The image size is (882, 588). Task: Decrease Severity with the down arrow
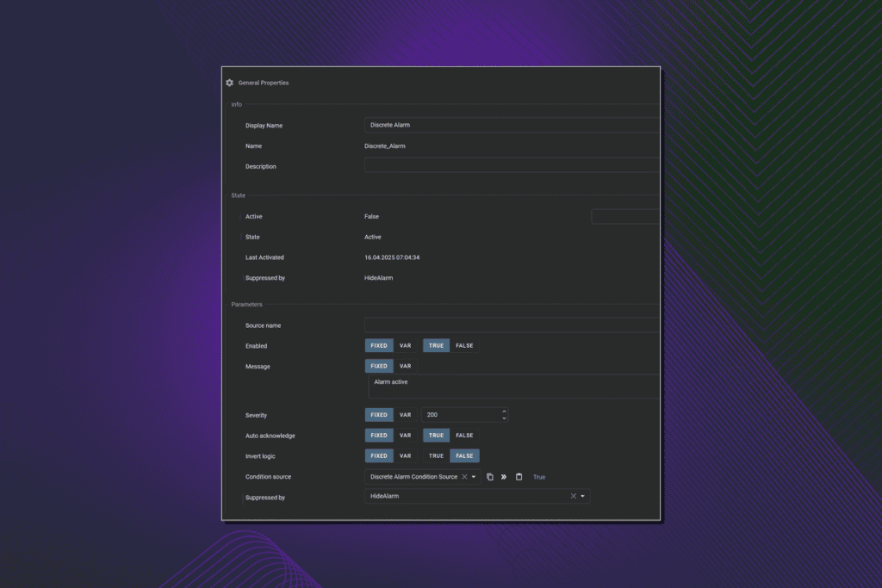504,418
